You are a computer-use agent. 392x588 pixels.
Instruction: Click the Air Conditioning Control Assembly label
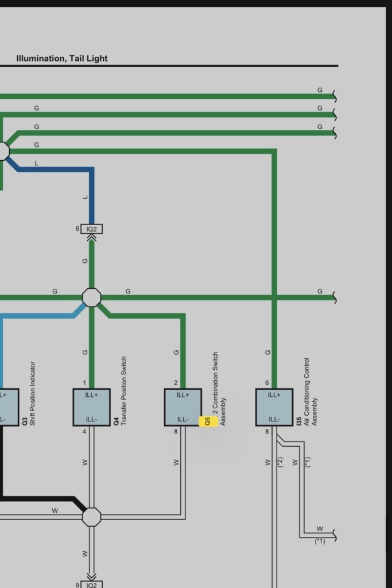point(311,392)
